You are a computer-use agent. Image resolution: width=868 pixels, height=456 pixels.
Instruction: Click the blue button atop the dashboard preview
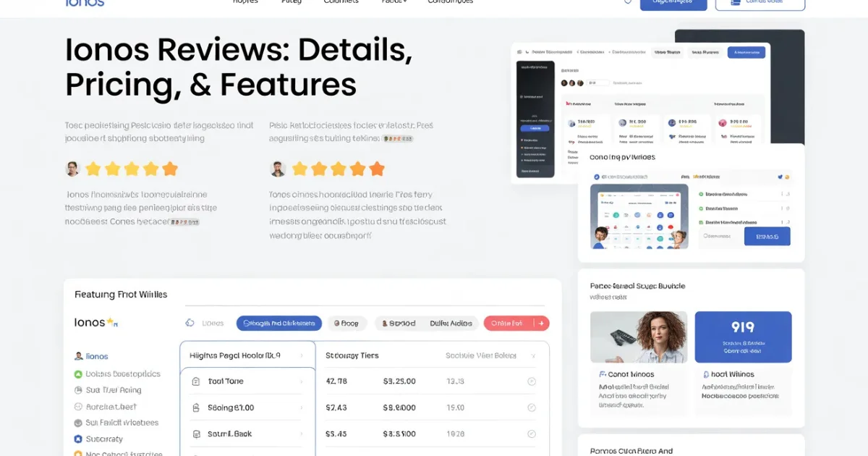click(x=746, y=52)
